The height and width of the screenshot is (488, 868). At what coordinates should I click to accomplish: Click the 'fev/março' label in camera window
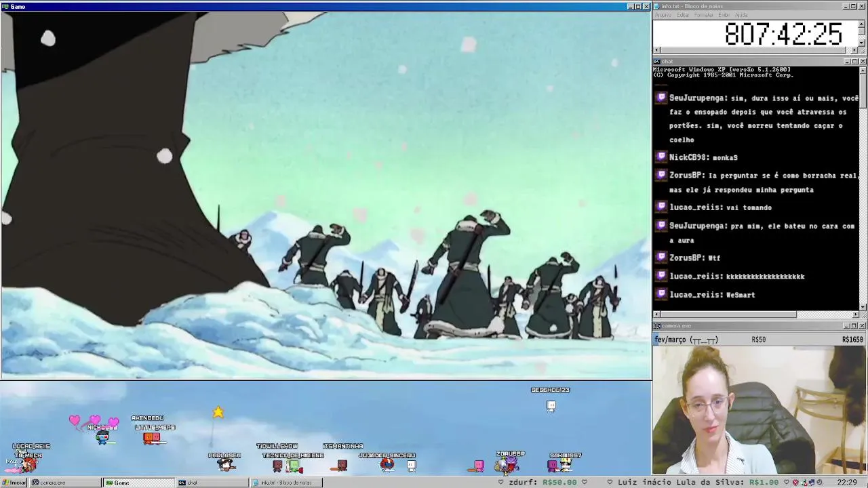click(x=686, y=340)
